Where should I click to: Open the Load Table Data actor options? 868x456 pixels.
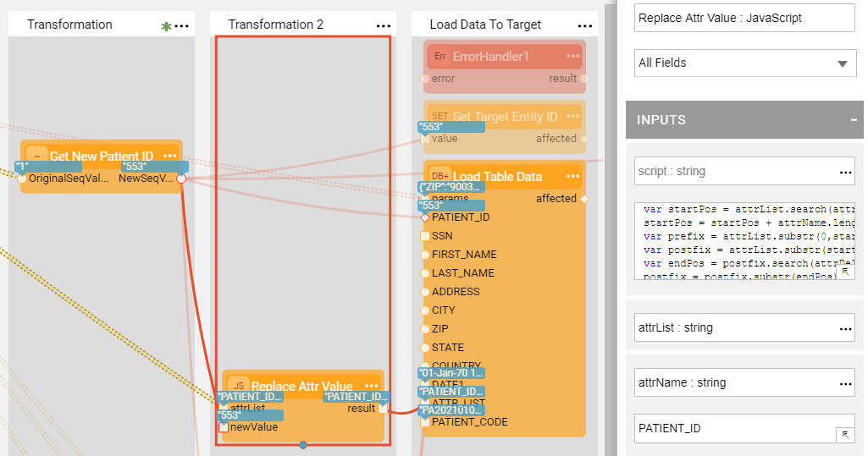click(573, 177)
